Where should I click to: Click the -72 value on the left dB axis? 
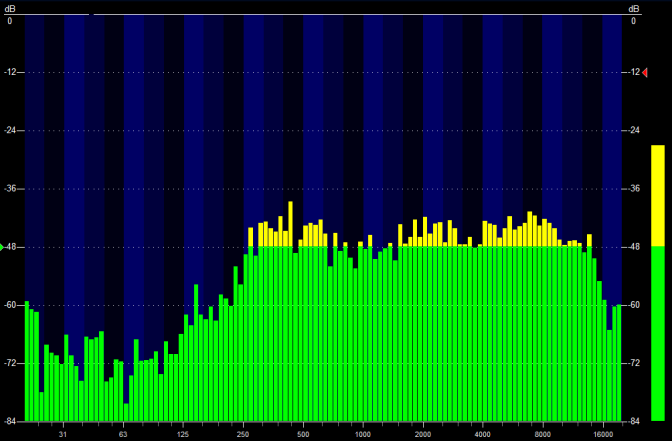click(10, 363)
